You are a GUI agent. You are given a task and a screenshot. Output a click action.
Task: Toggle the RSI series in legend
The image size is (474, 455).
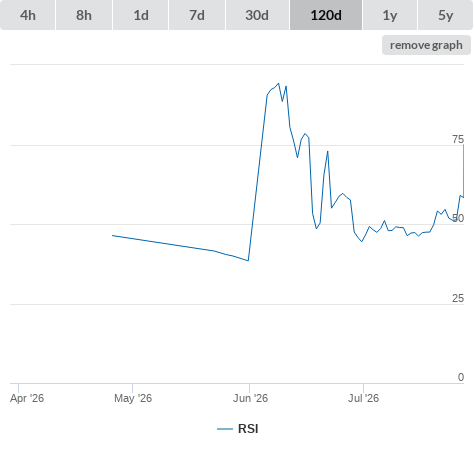248,429
